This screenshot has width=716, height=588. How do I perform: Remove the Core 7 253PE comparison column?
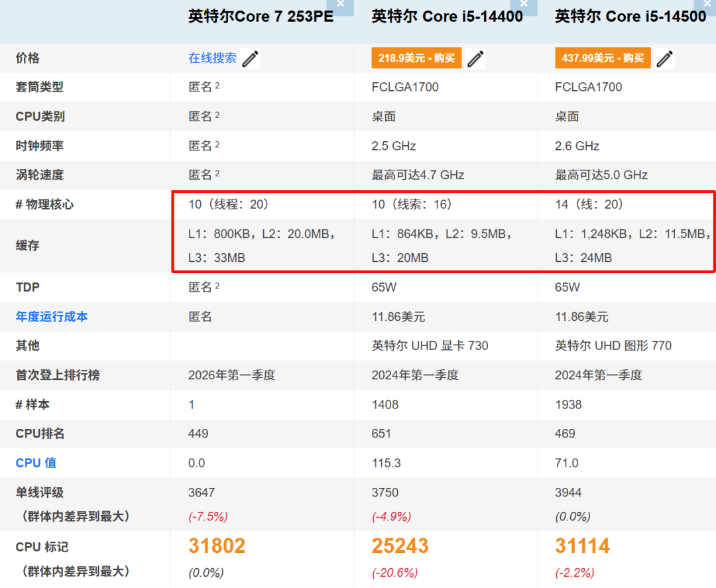(x=341, y=5)
